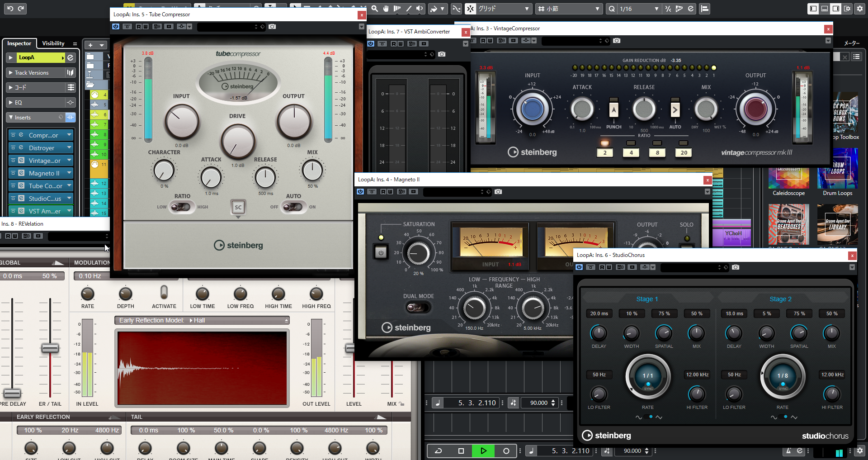Collapse the Inserts section in Inspector
This screenshot has height=460, width=868.
coord(10,117)
